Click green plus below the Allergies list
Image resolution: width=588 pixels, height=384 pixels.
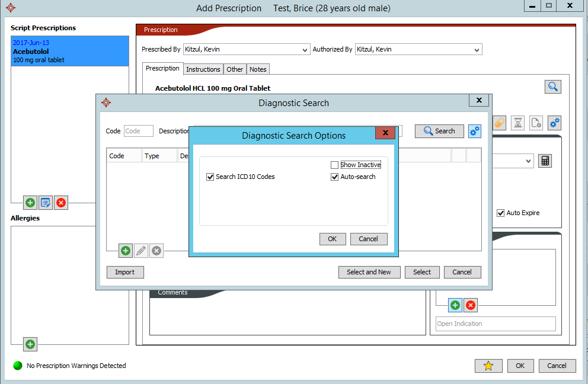(30, 344)
